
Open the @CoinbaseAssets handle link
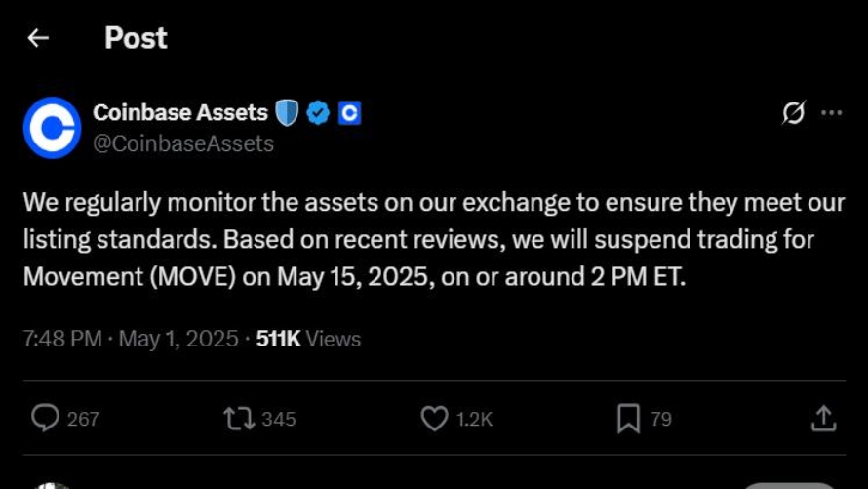tap(183, 144)
